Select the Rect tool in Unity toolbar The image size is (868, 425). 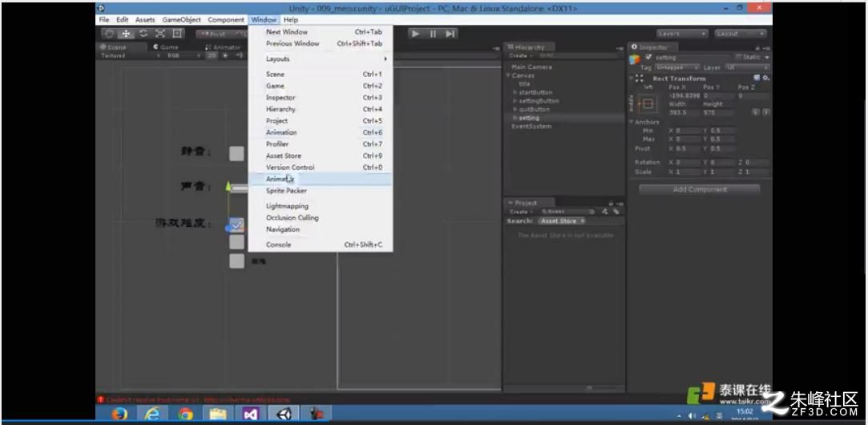tap(177, 34)
